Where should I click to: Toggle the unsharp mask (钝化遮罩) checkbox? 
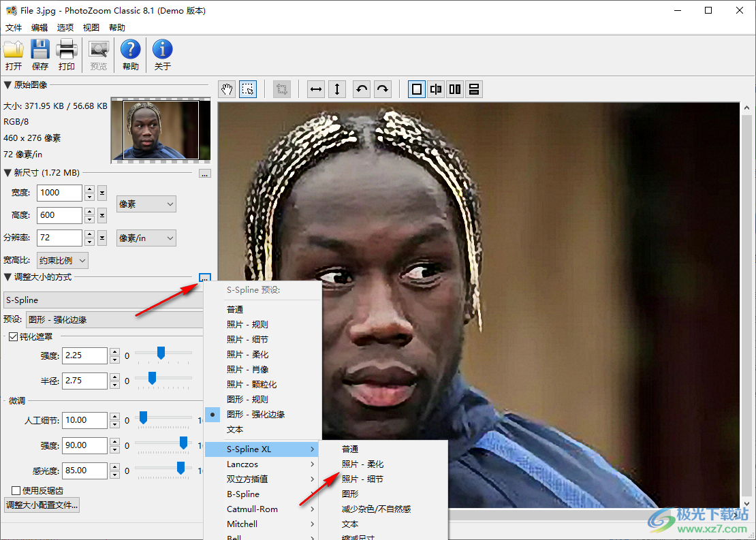click(14, 336)
